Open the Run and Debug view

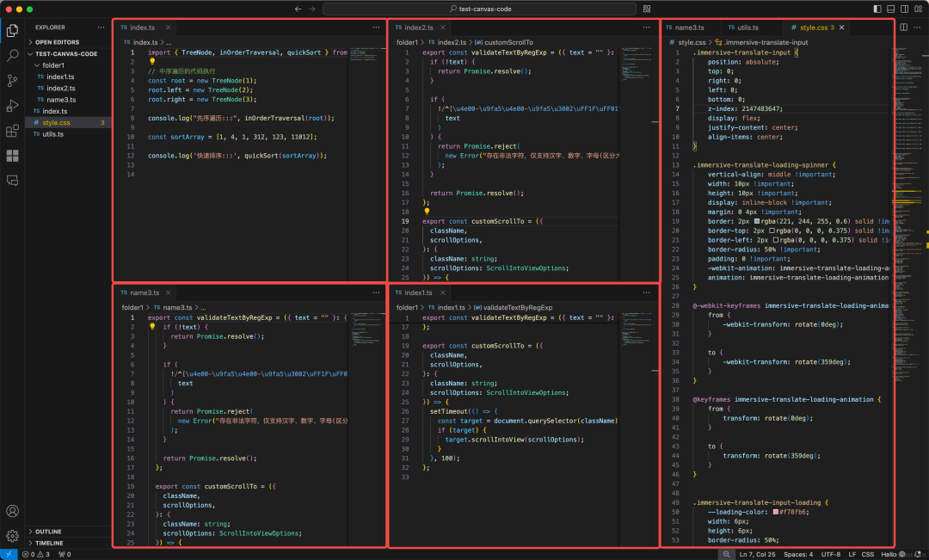12,106
